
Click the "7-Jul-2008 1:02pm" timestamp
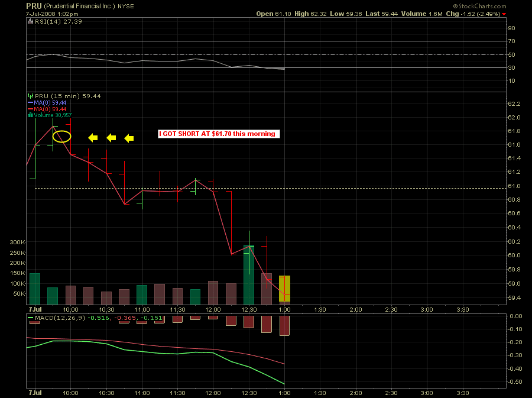[52, 14]
